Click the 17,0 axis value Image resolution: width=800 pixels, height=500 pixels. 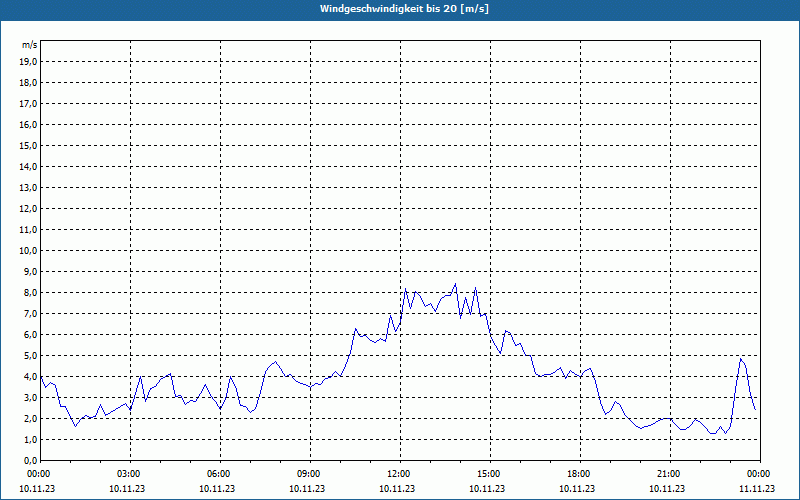pos(28,104)
